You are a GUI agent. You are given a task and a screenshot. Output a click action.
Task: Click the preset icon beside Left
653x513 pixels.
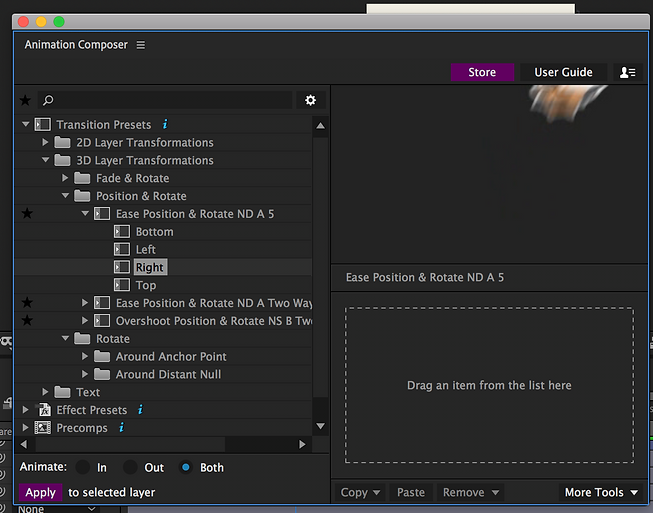coord(122,249)
